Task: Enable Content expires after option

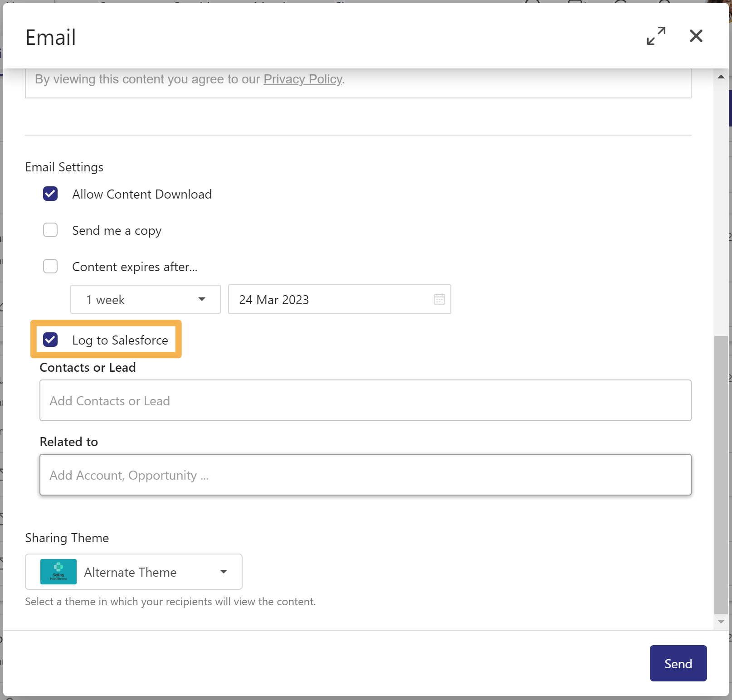Action: pyautogui.click(x=50, y=266)
